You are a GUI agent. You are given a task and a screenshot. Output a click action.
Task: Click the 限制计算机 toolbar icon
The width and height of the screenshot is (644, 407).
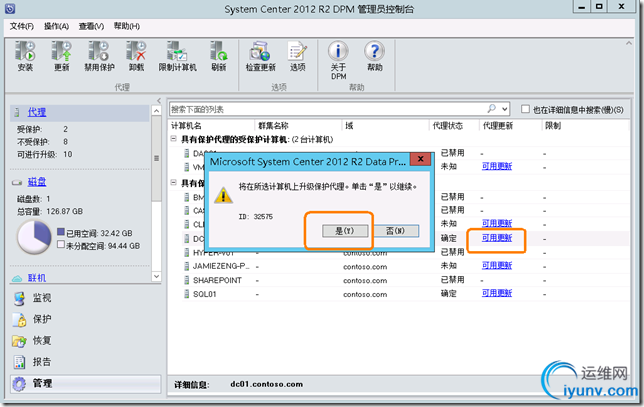click(177, 56)
